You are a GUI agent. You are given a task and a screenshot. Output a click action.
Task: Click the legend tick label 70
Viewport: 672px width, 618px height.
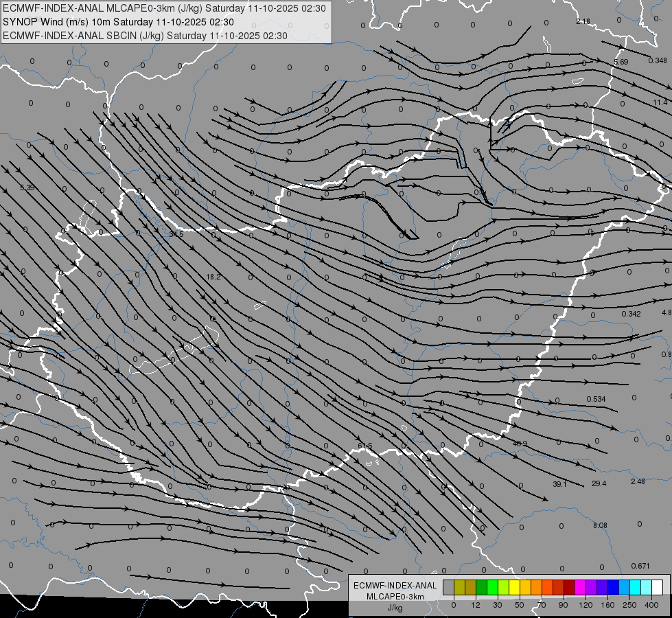pos(542,605)
